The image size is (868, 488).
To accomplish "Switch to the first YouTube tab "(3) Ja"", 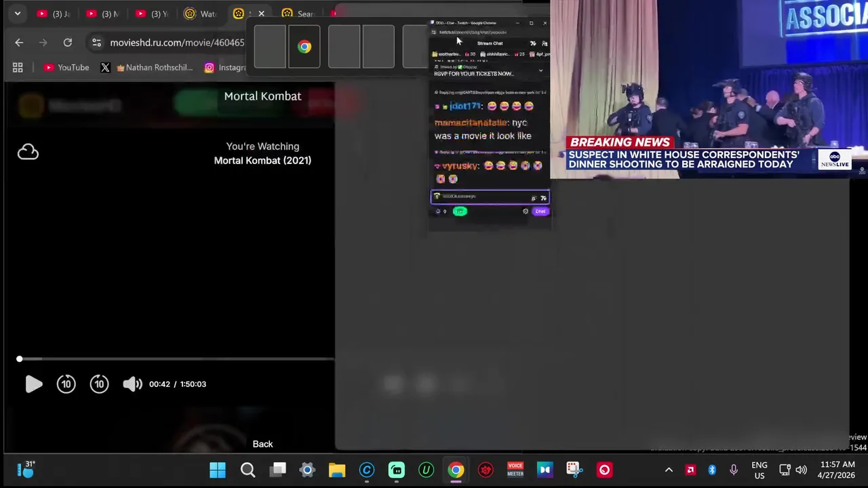I will (54, 14).
